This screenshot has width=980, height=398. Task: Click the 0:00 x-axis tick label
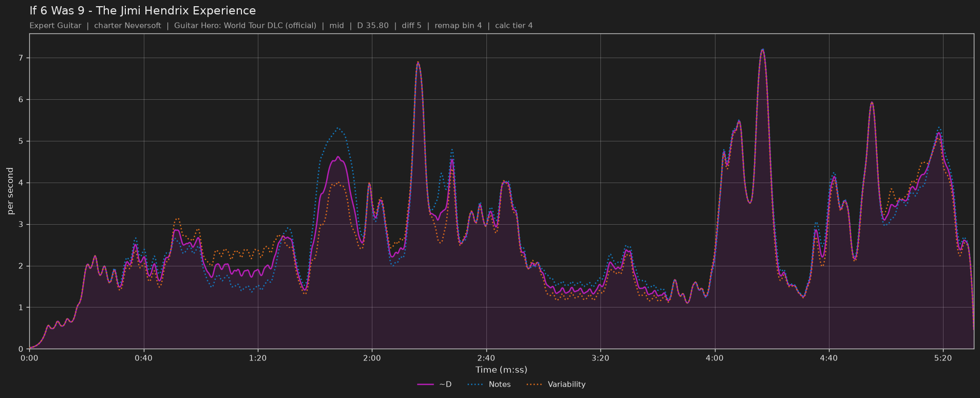[x=29, y=358]
